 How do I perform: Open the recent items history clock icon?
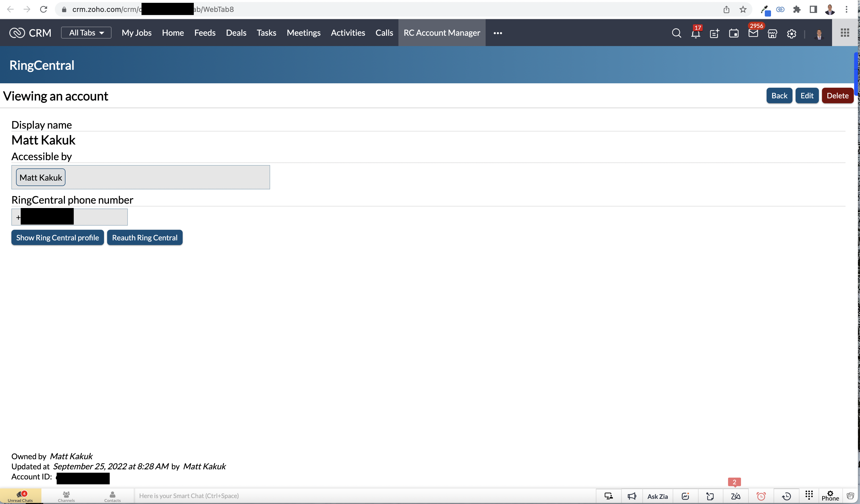(x=787, y=496)
